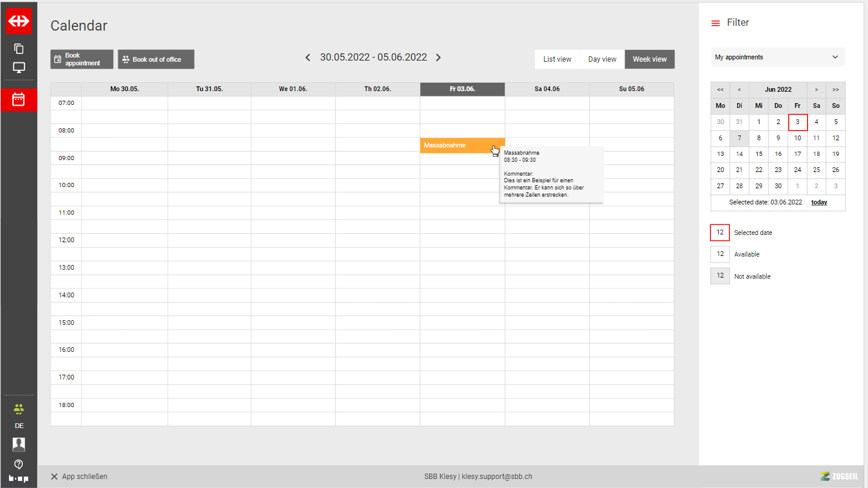Open the help question mark icon
Screen dimensions: 868x488
[x=19, y=464]
